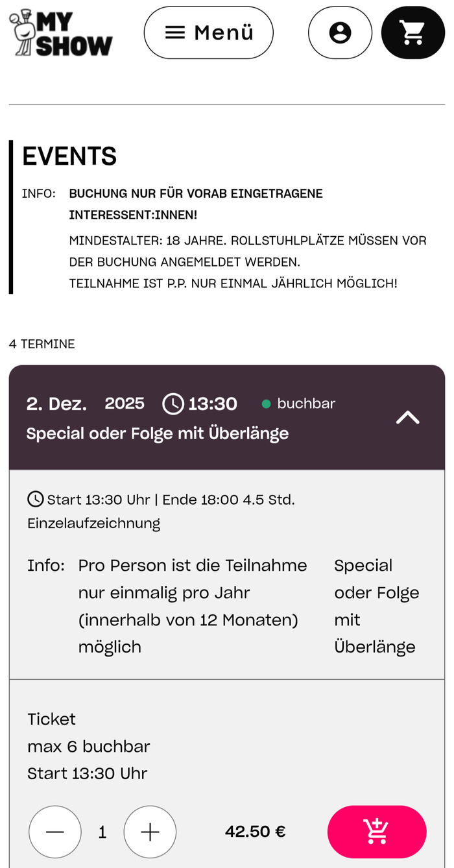Add ticket to cart with pink button
The image size is (454, 868).
tap(377, 832)
